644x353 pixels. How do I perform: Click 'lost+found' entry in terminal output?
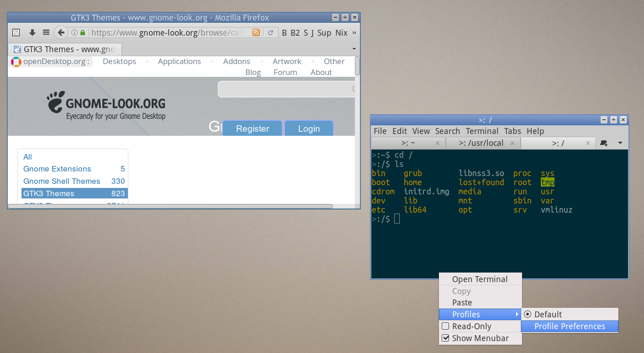481,182
